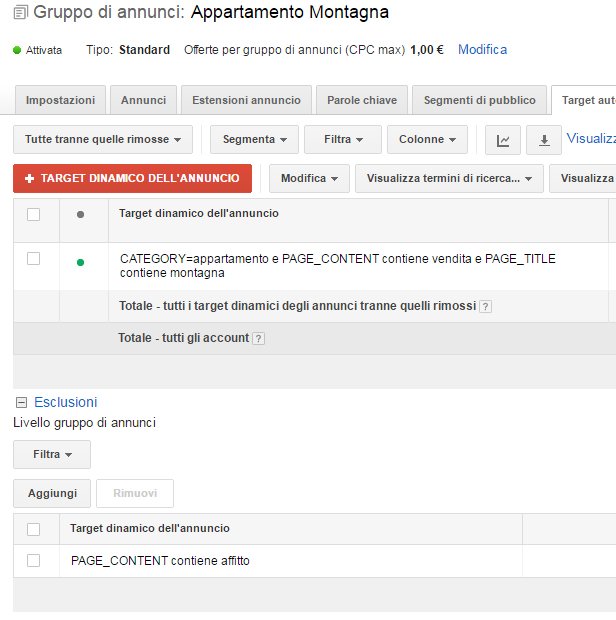Click the Totale tutti gli account row
Image resolution: width=616 pixels, height=620 pixels.
(x=315, y=338)
